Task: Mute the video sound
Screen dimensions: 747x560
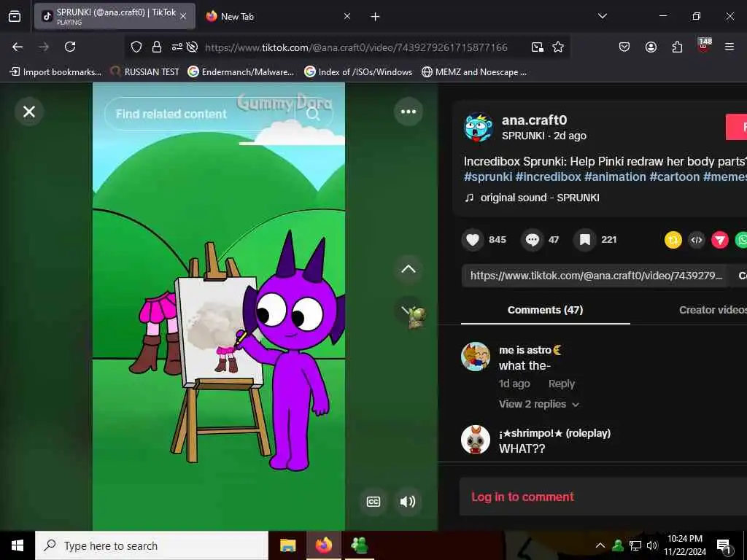Action: pyautogui.click(x=408, y=502)
